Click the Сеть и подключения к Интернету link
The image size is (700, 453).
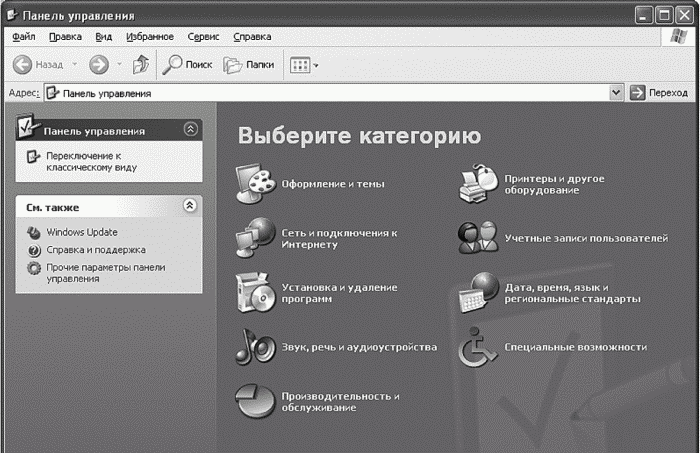pos(339,238)
